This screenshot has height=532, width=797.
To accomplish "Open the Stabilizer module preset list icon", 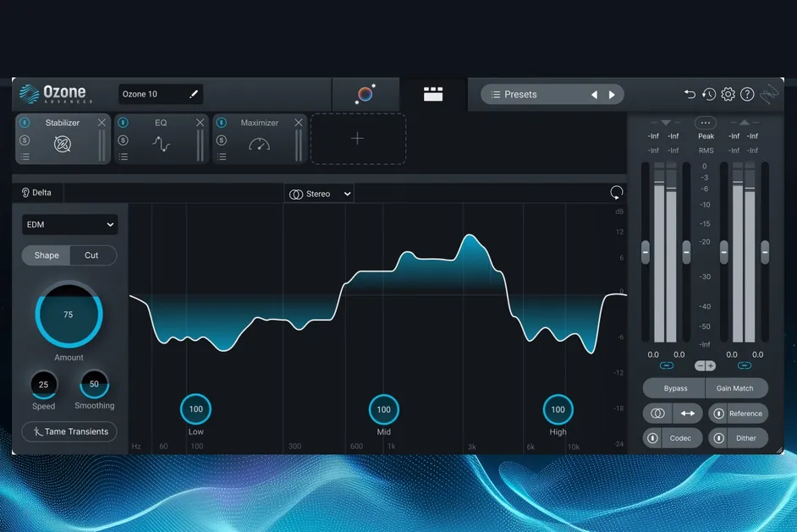I will tap(25, 156).
